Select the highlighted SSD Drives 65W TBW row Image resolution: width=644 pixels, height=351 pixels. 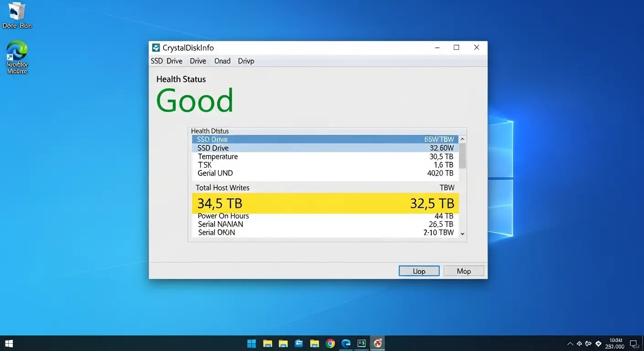325,139
